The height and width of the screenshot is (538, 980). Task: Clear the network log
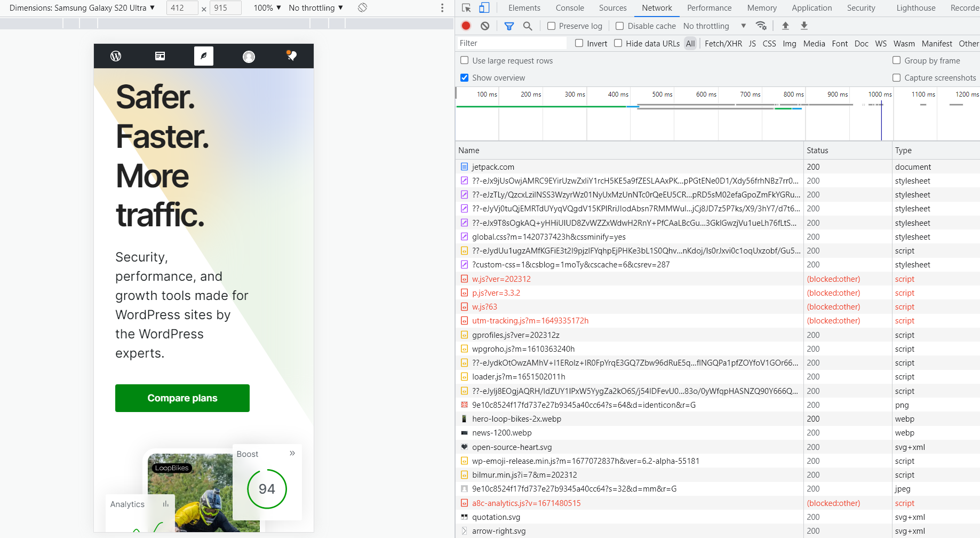point(484,26)
